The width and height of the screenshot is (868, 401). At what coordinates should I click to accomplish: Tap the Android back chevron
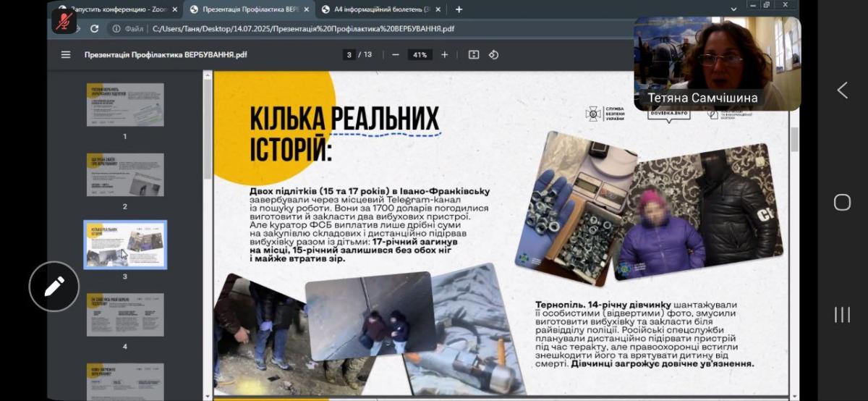[842, 90]
